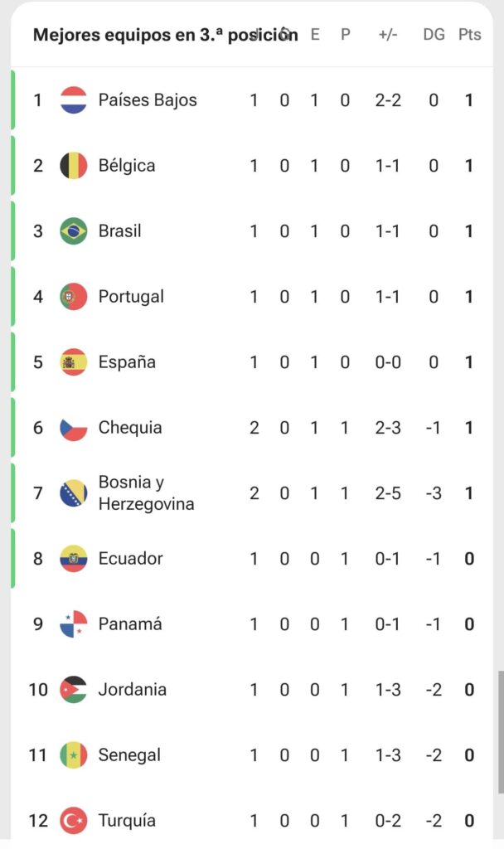Open the Senegal team name

[x=129, y=755]
